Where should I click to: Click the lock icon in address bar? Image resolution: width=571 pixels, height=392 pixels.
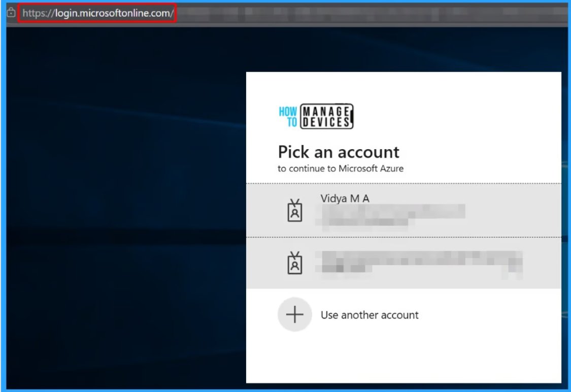[x=11, y=13]
